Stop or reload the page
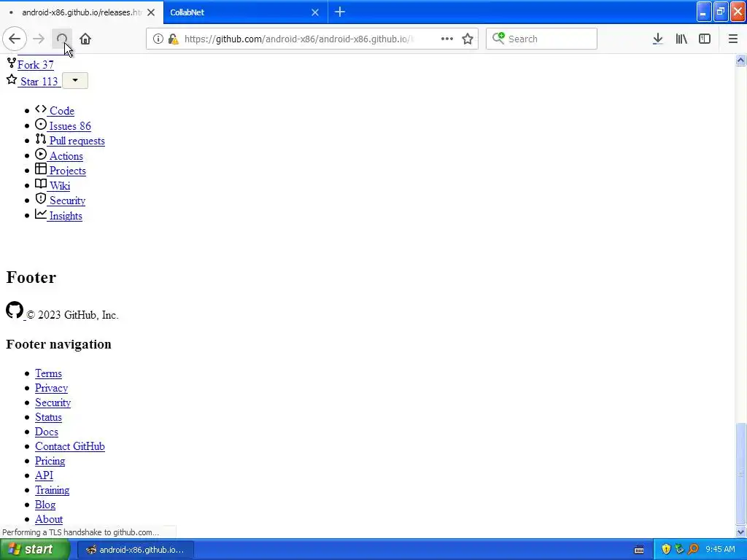Screen dimensions: 747x560 62,39
